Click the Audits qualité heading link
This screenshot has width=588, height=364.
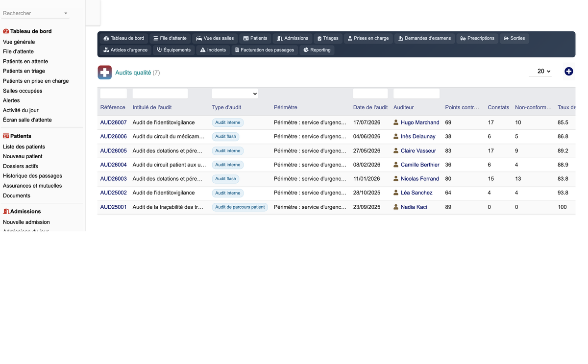(x=133, y=73)
